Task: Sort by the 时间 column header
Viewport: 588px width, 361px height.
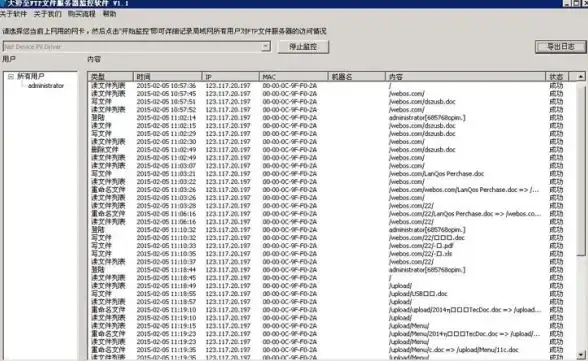Action: pos(167,76)
